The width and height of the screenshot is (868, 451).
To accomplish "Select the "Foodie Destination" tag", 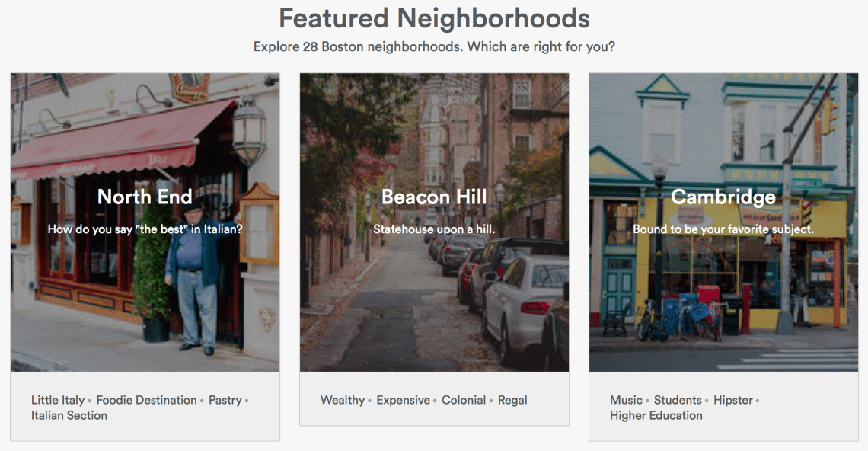I will tap(146, 400).
